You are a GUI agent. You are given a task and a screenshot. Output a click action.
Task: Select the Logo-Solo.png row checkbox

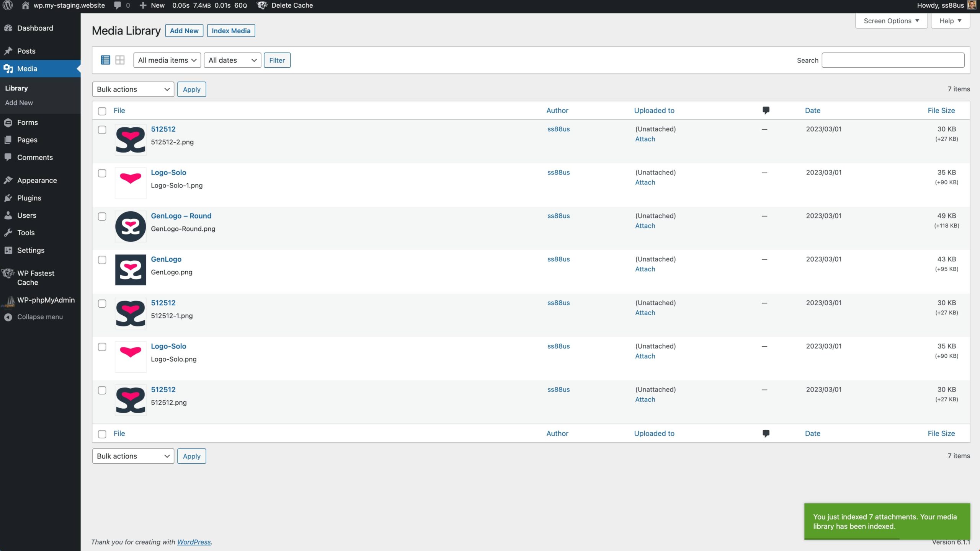102,347
